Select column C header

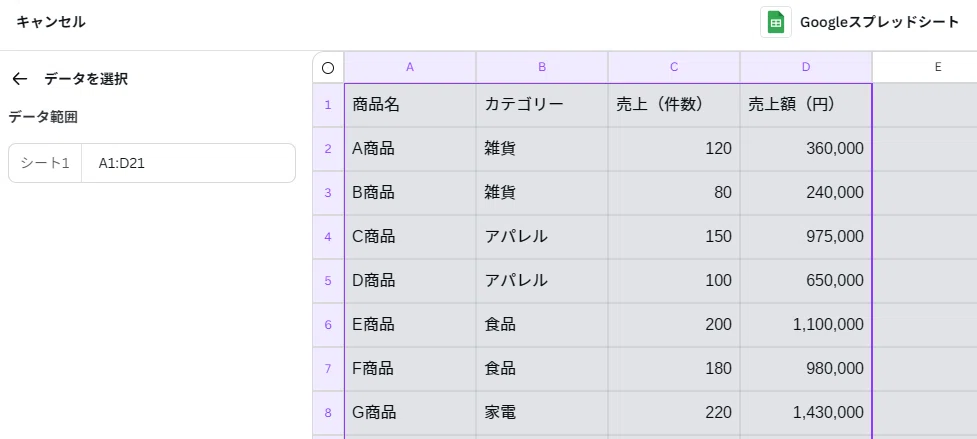click(x=674, y=67)
